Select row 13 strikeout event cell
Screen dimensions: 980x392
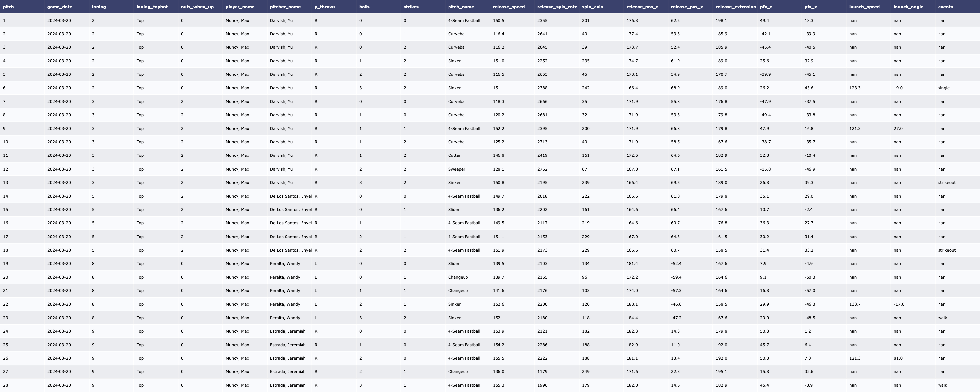pyautogui.click(x=947, y=183)
